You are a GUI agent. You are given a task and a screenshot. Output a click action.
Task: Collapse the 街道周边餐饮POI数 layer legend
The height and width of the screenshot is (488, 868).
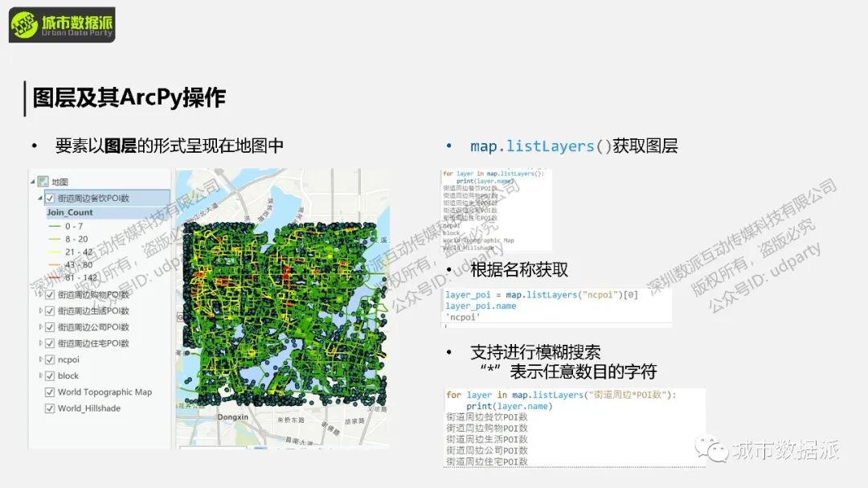40,198
